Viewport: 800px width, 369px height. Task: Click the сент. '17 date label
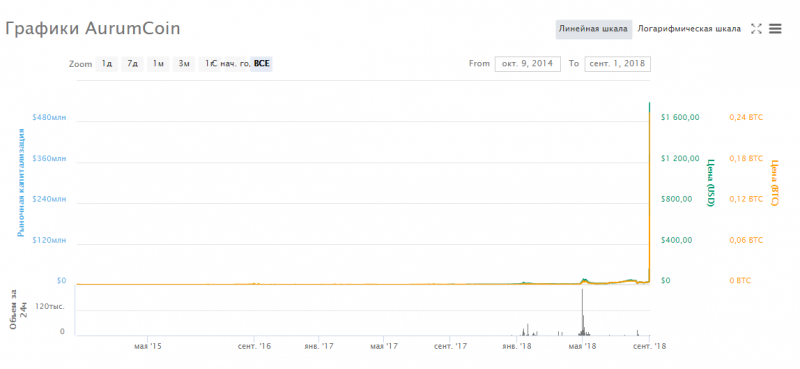(451, 346)
